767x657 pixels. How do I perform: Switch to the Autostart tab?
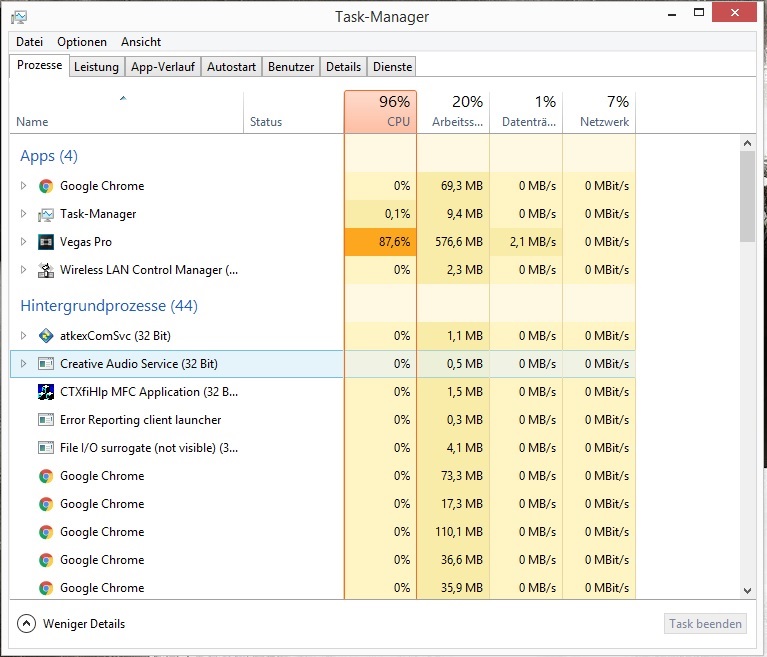point(231,67)
